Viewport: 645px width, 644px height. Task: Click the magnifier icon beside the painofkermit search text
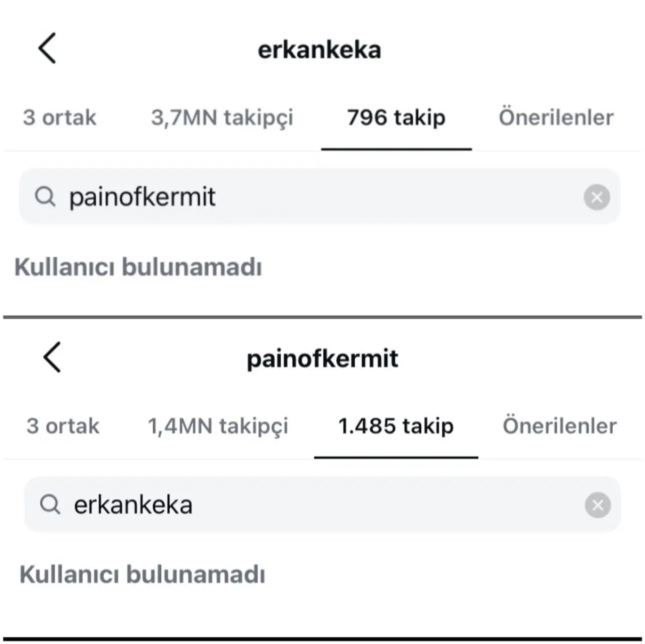coord(45,196)
